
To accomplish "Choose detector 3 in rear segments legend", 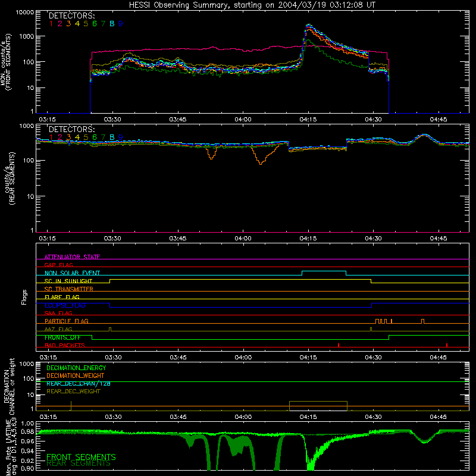I will click(x=68, y=137).
